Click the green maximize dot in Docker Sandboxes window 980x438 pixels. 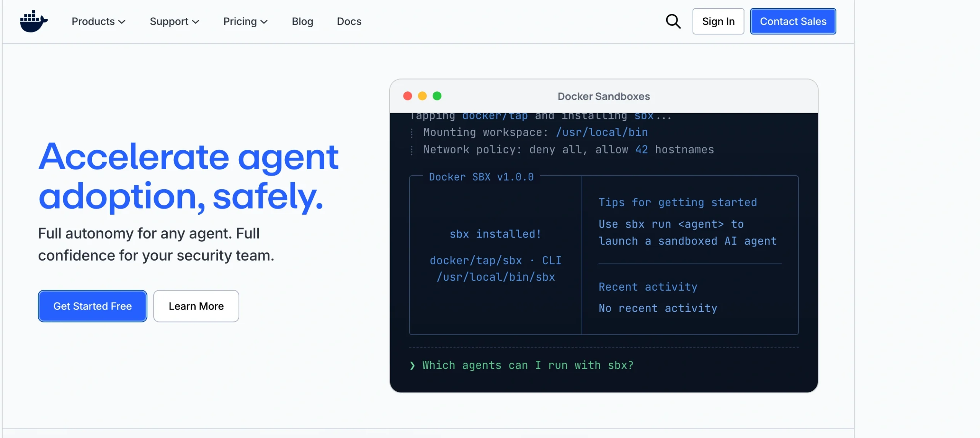[x=437, y=96]
